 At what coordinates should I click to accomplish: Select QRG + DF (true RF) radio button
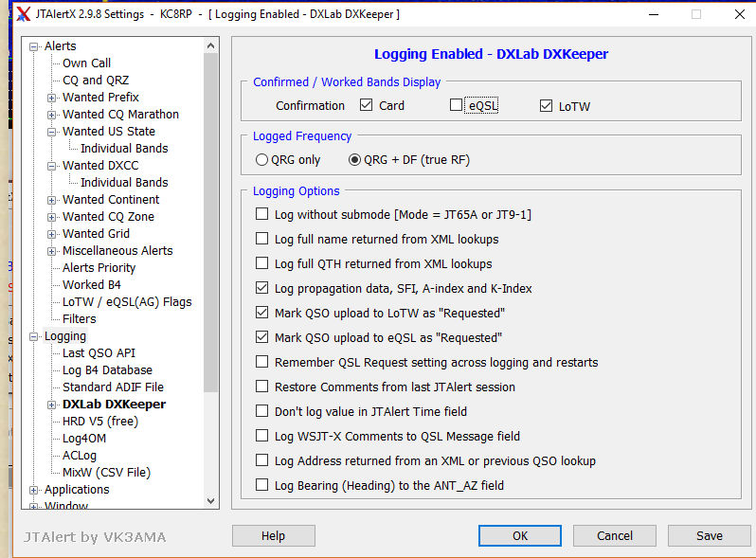(x=354, y=160)
